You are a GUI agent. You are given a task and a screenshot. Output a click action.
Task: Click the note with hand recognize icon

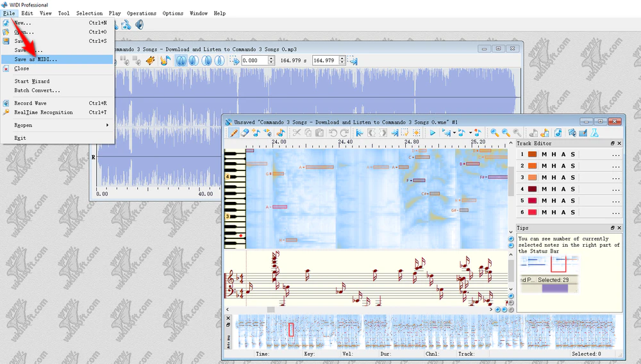pyautogui.click(x=165, y=61)
